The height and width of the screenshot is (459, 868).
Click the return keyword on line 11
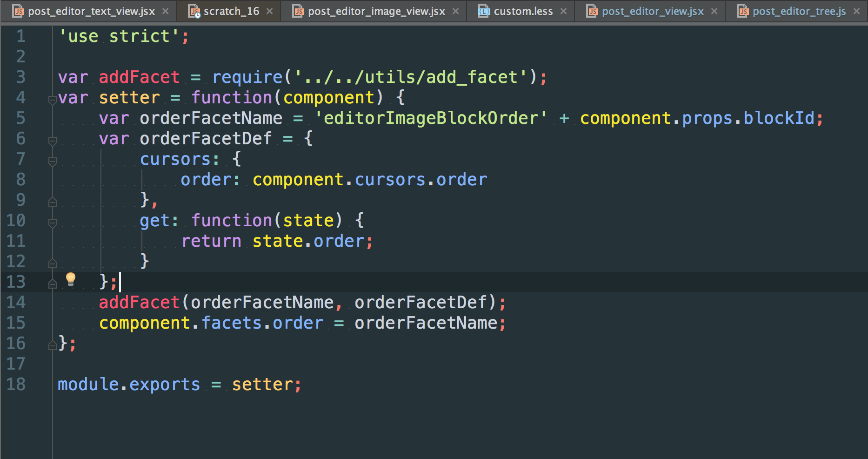[x=211, y=241]
